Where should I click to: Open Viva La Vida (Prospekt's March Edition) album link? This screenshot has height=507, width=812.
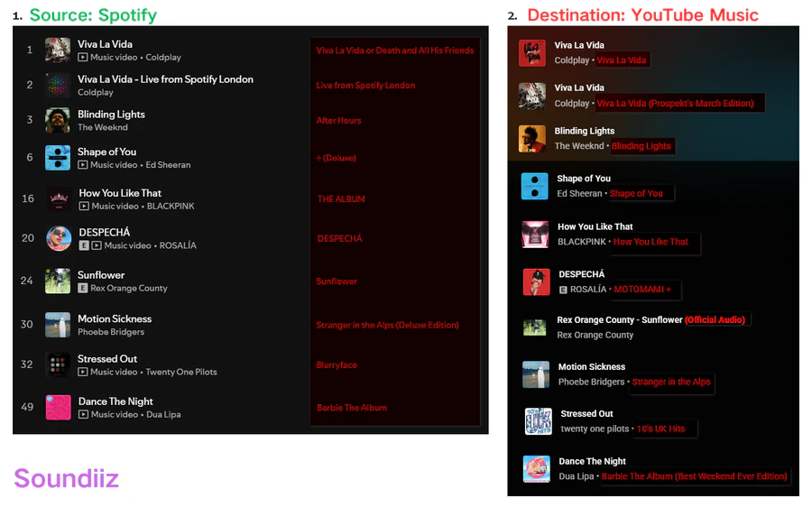(x=675, y=103)
